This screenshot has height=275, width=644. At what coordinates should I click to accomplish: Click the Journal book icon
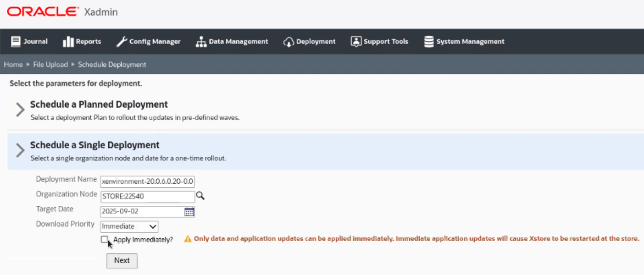click(16, 42)
